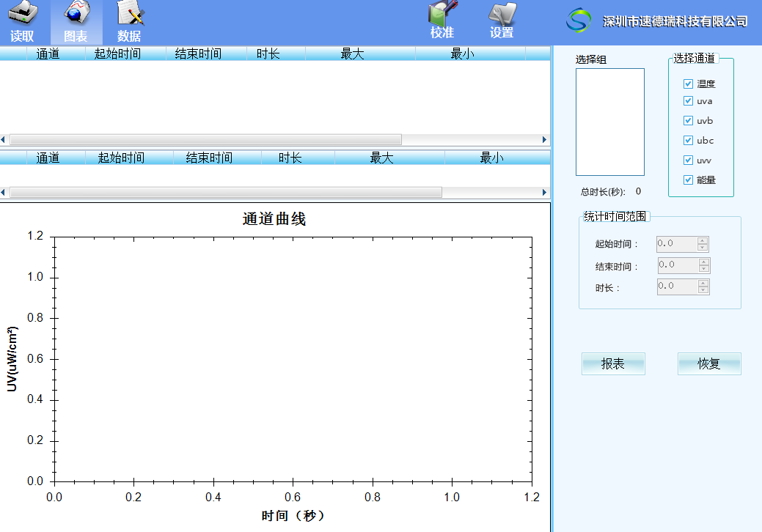Increase 时长 value with spinner arrow
This screenshot has width=762, height=532.
pyautogui.click(x=703, y=283)
